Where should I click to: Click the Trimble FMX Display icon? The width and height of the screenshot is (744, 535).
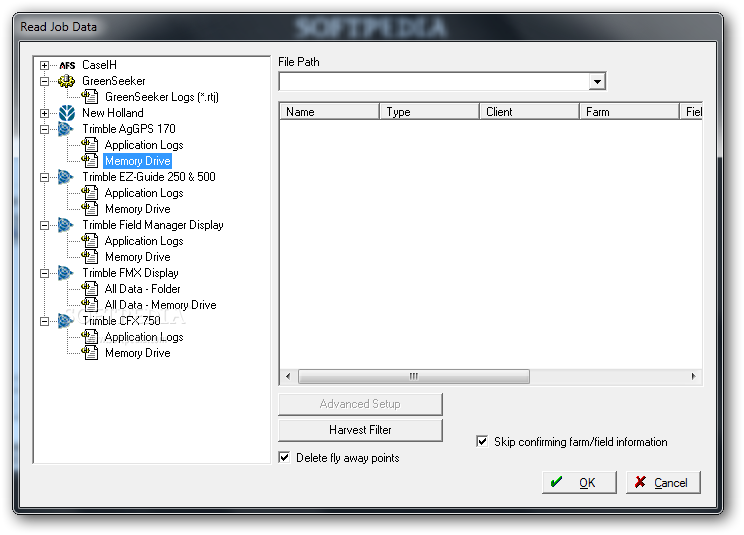[x=65, y=273]
